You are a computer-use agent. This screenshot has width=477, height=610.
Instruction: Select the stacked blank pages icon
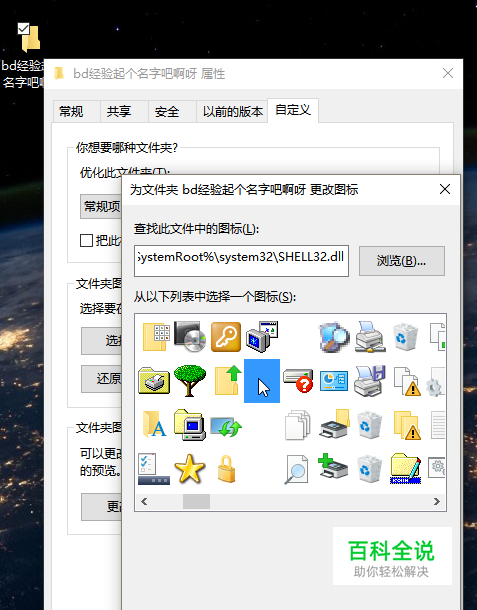(x=298, y=425)
